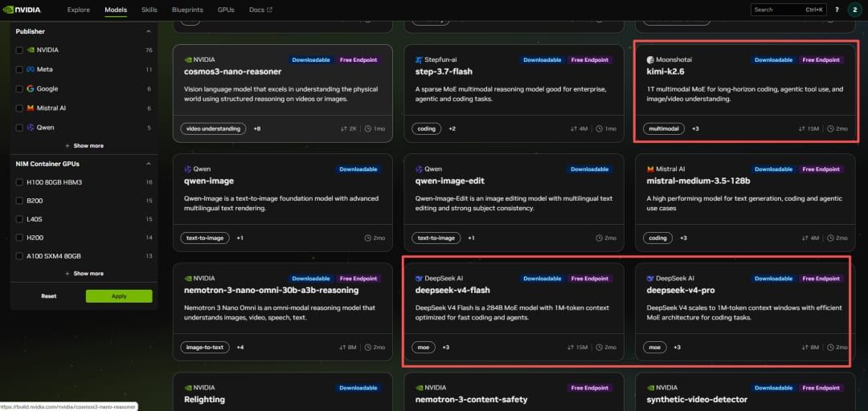Reset all filters
The image size is (868, 411).
[x=49, y=296]
